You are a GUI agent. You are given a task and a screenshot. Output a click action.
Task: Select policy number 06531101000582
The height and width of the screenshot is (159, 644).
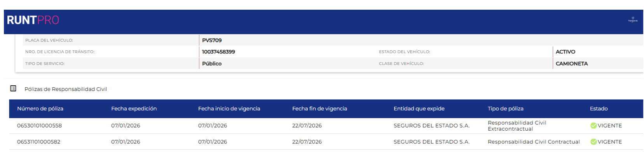(38, 142)
